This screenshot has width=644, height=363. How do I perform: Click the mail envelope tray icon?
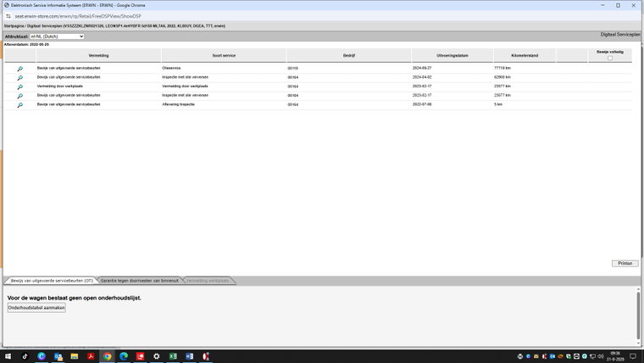click(536, 356)
